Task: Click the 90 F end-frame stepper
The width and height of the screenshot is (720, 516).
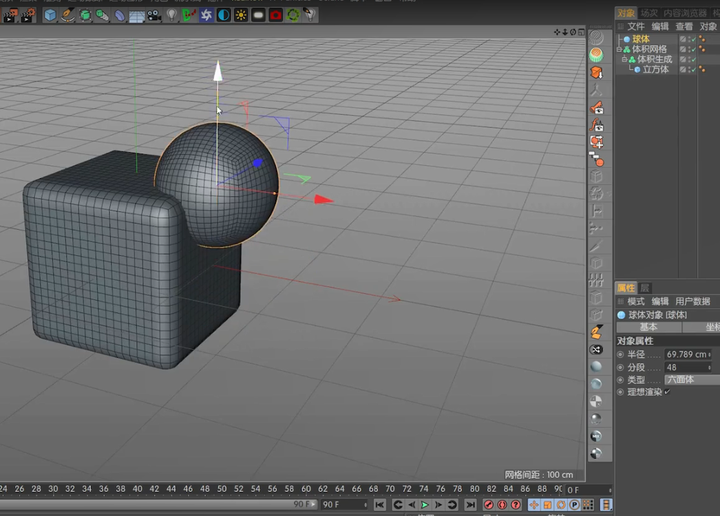Action: (x=366, y=505)
